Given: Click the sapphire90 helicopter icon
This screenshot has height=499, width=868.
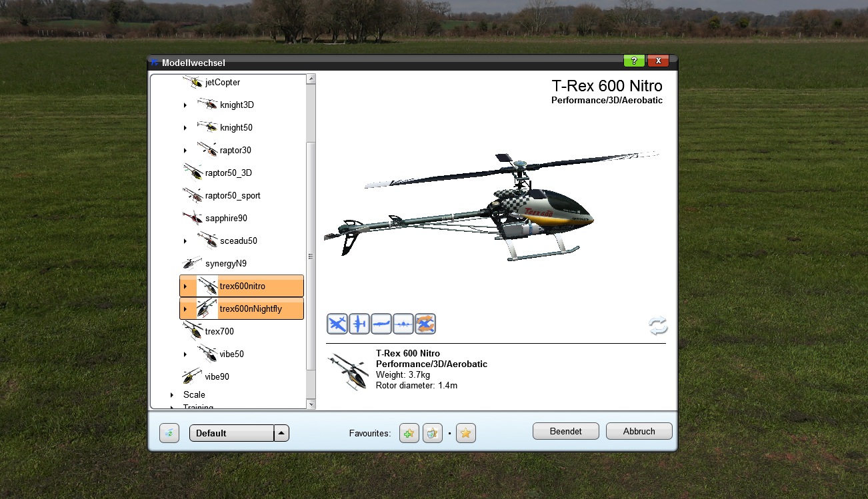Looking at the screenshot, I should click(x=193, y=218).
